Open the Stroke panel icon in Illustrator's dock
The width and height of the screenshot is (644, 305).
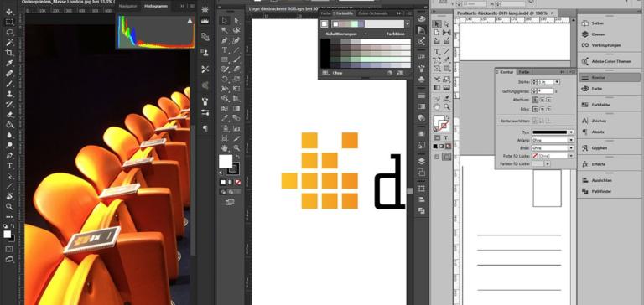coord(422,96)
